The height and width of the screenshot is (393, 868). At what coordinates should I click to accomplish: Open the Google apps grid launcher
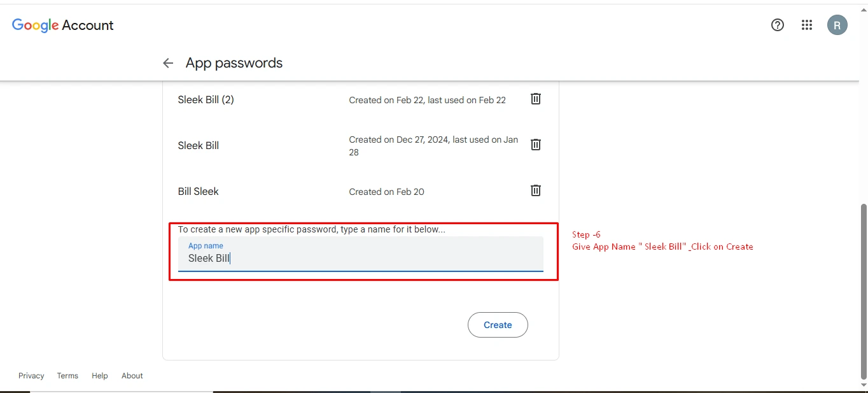pos(807,25)
